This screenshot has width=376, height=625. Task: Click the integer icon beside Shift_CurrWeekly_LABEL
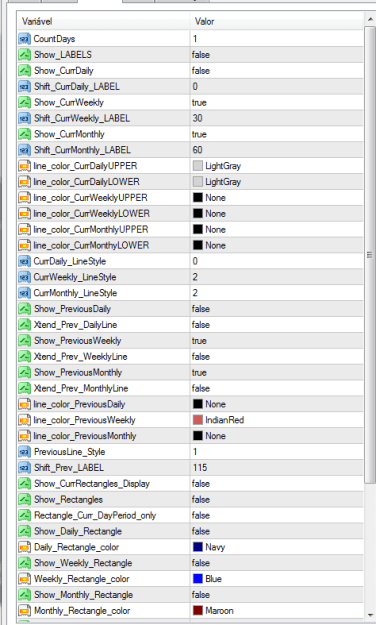24,118
